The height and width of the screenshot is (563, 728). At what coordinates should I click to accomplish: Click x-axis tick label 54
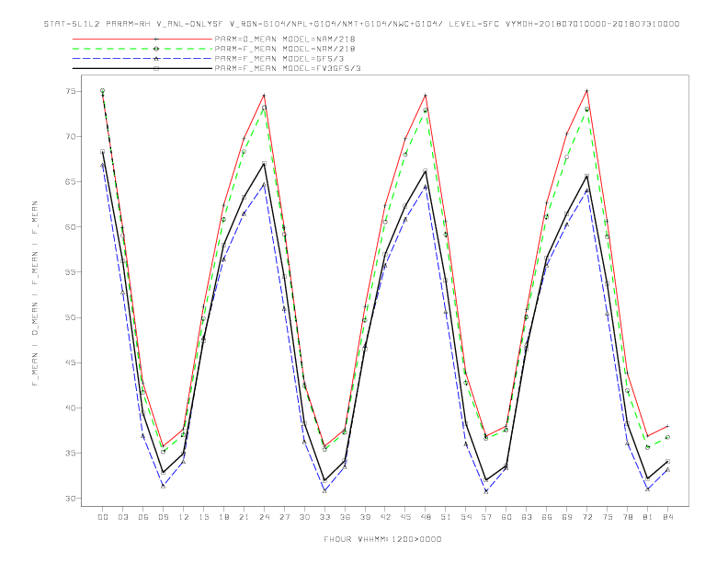click(x=466, y=517)
